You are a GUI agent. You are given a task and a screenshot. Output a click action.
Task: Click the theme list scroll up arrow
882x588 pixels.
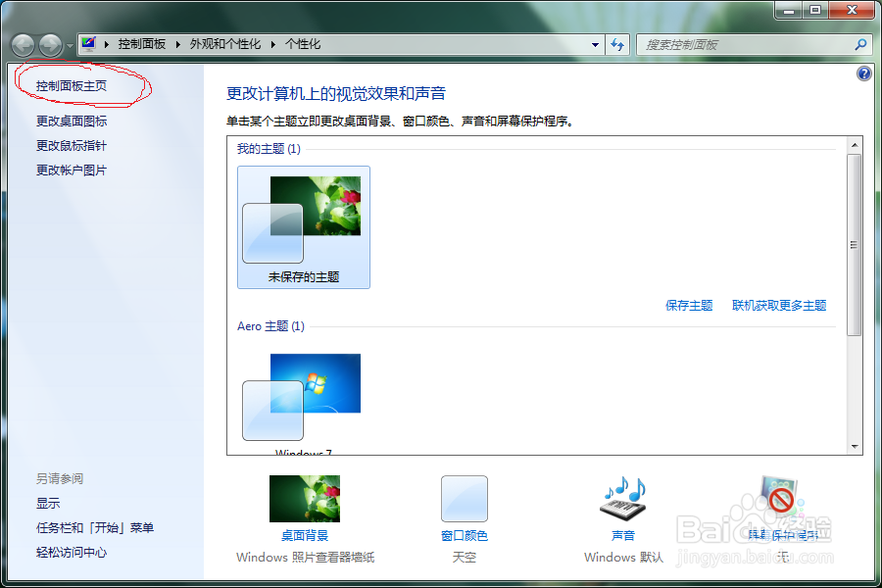[855, 145]
